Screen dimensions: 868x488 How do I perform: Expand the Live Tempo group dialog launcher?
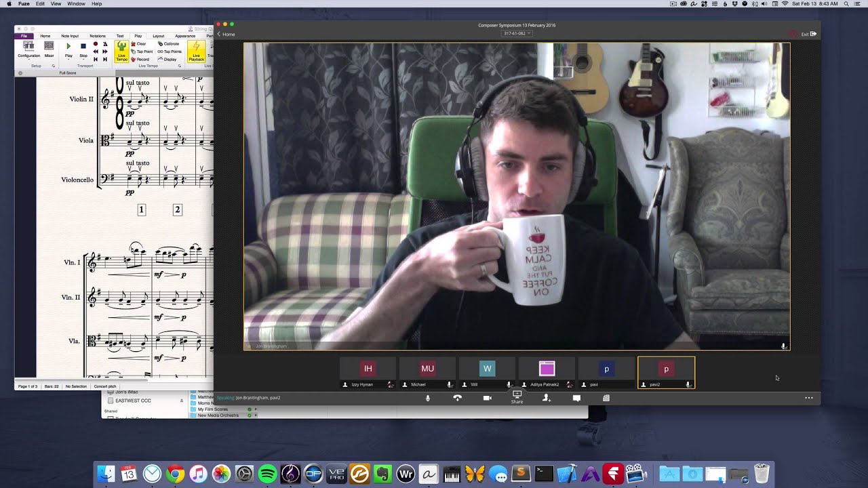click(180, 66)
